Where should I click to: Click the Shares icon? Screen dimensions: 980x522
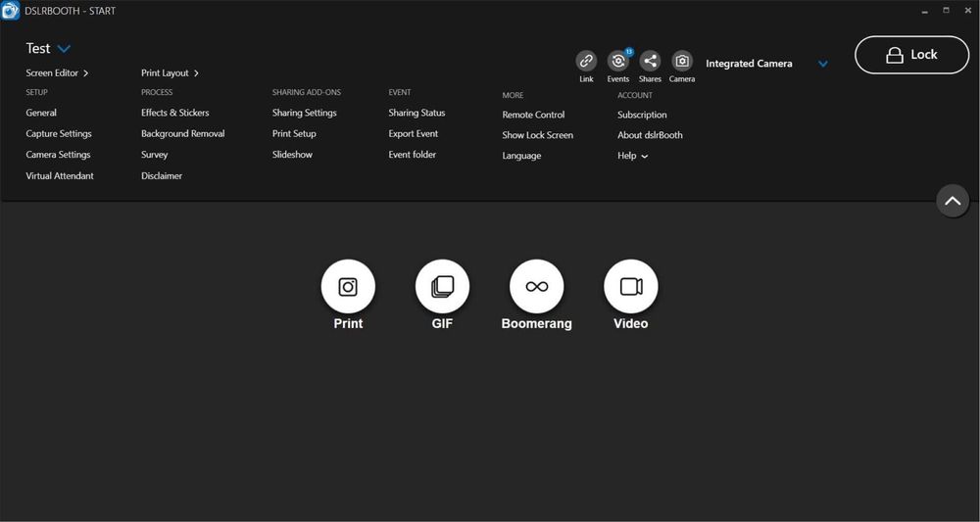650,61
